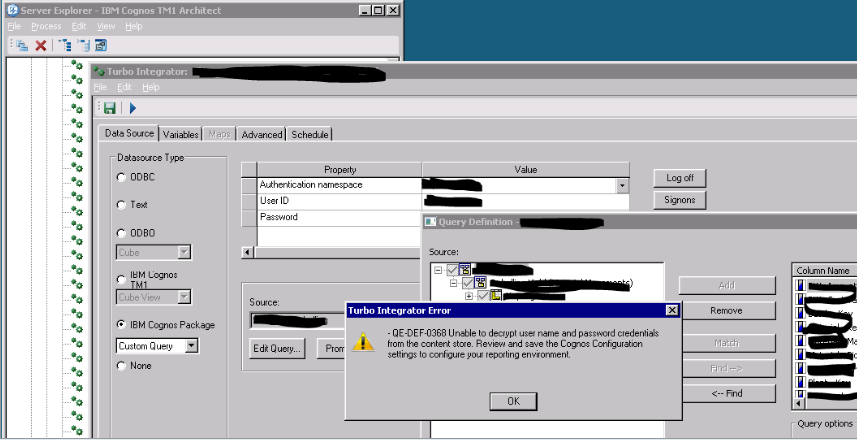Screen dimensions: 857x440
Task: Run the process with the blue play arrow
Action: (x=132, y=108)
